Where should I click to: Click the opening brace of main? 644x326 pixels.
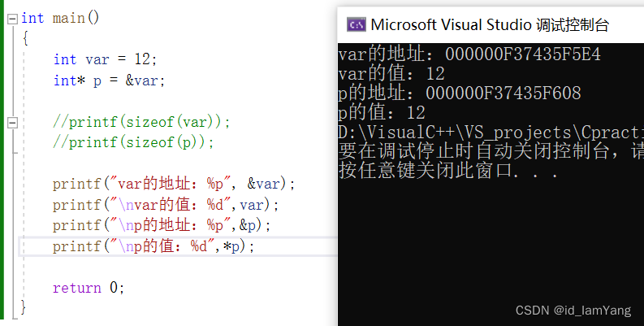(25, 39)
